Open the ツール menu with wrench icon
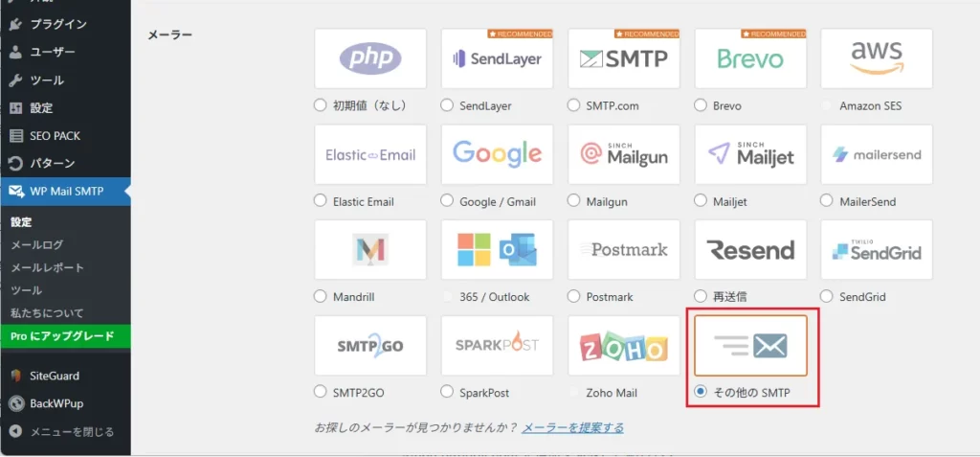Viewport: 980px width, 457px height. coord(65,80)
